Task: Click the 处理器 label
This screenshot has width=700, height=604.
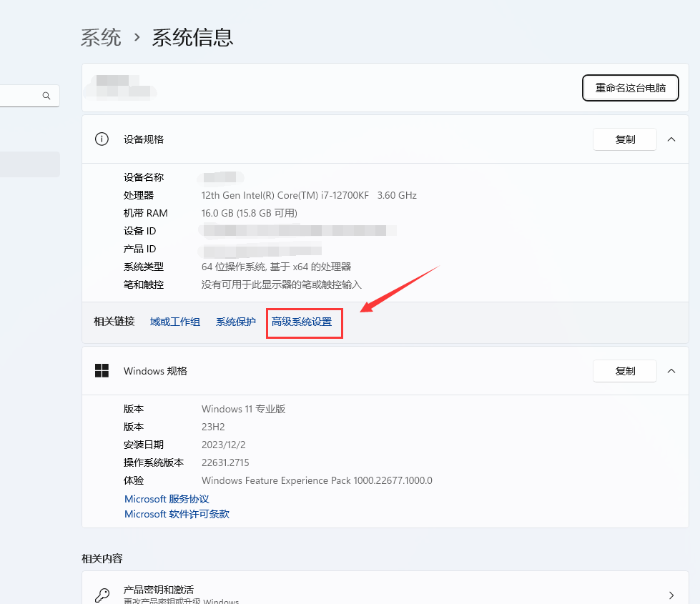Action: point(139,196)
